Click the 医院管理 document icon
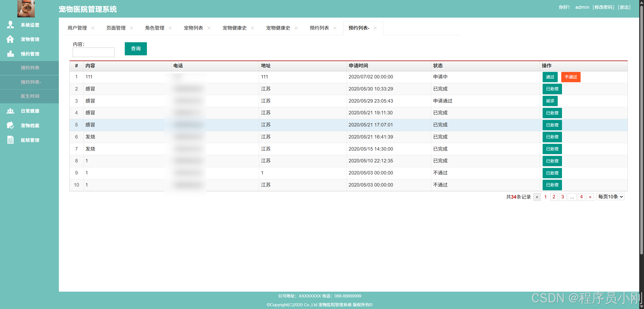 (x=10, y=140)
